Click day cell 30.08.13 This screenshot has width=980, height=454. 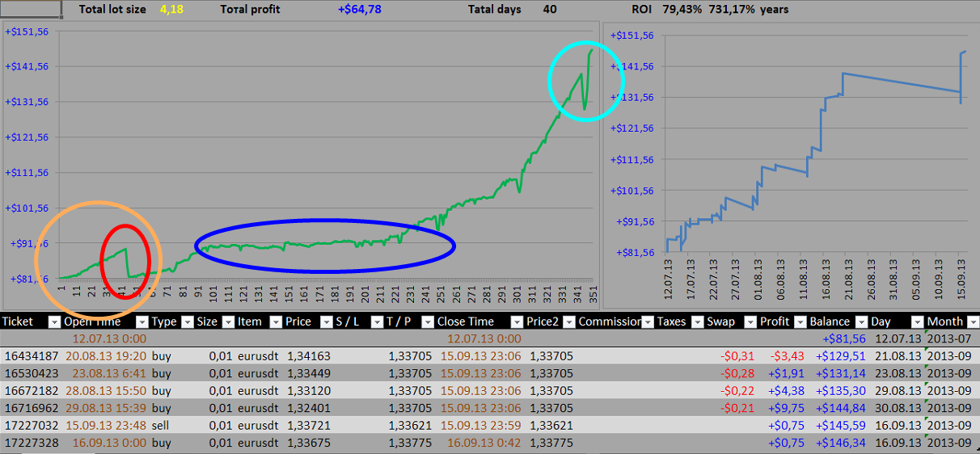898,408
